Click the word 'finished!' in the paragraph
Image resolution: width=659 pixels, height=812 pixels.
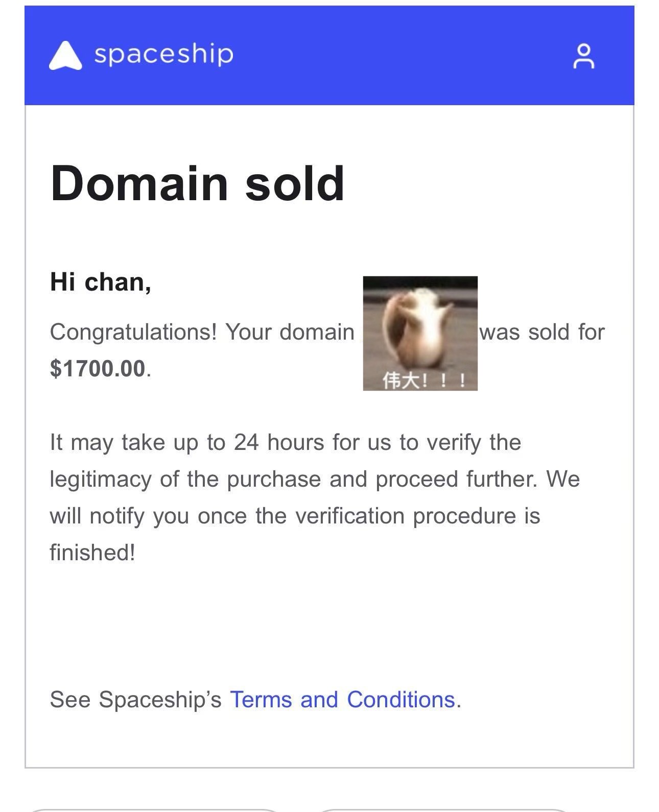point(92,553)
